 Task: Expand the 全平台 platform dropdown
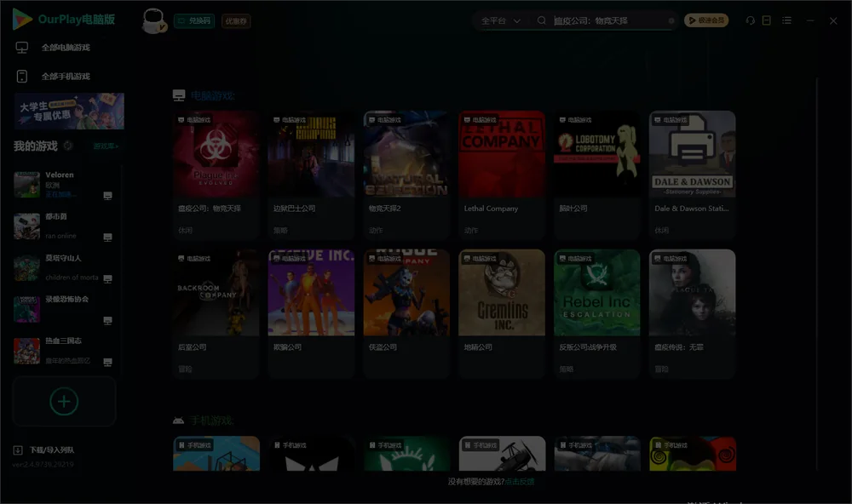pos(500,20)
